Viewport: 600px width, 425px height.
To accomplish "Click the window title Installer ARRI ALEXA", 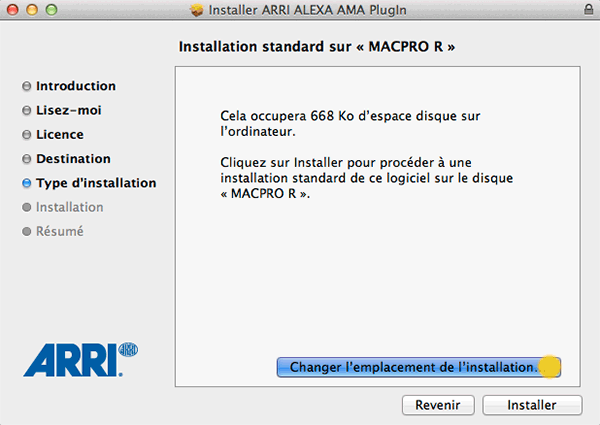I will tap(308, 10).
